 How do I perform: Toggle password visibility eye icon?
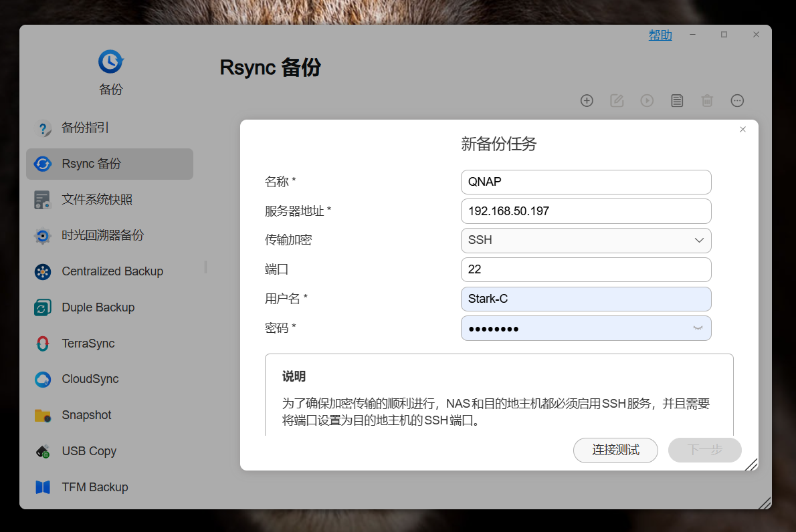pos(698,328)
